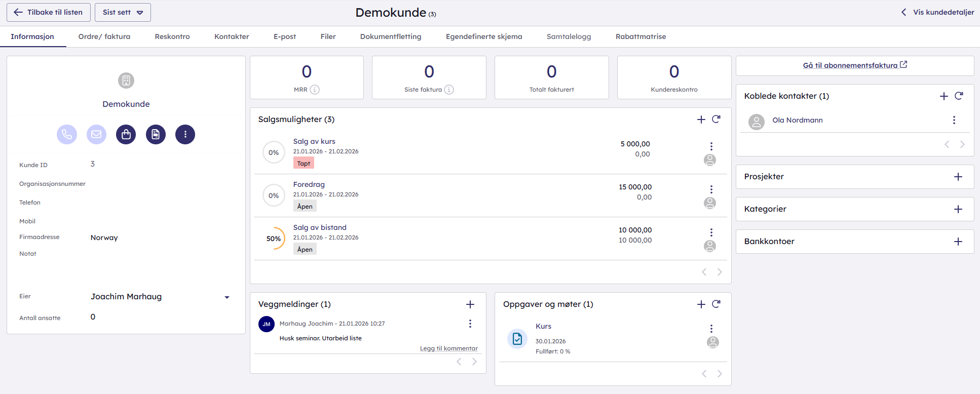Click the 50% progress circle for Salg av bistand
Screen dimensions: 980x394
tap(274, 239)
